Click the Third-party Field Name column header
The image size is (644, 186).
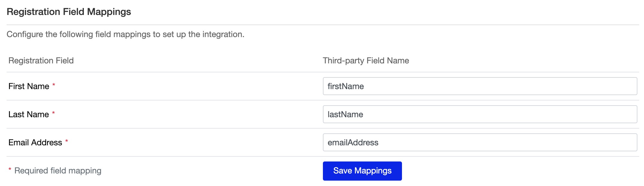pos(366,61)
